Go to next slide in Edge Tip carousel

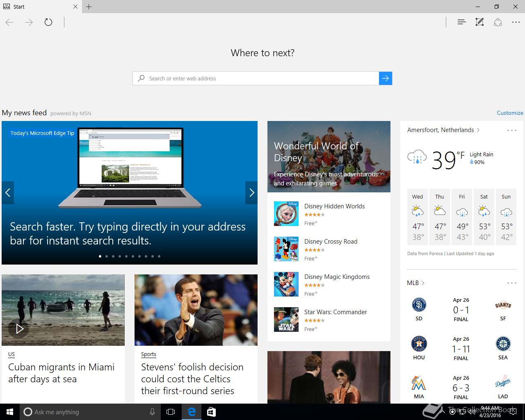point(251,192)
